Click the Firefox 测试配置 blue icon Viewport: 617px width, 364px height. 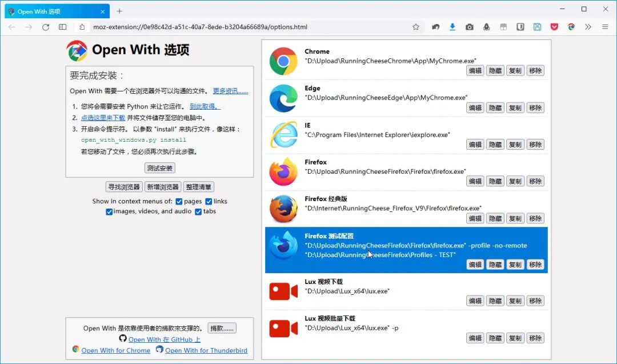(283, 246)
